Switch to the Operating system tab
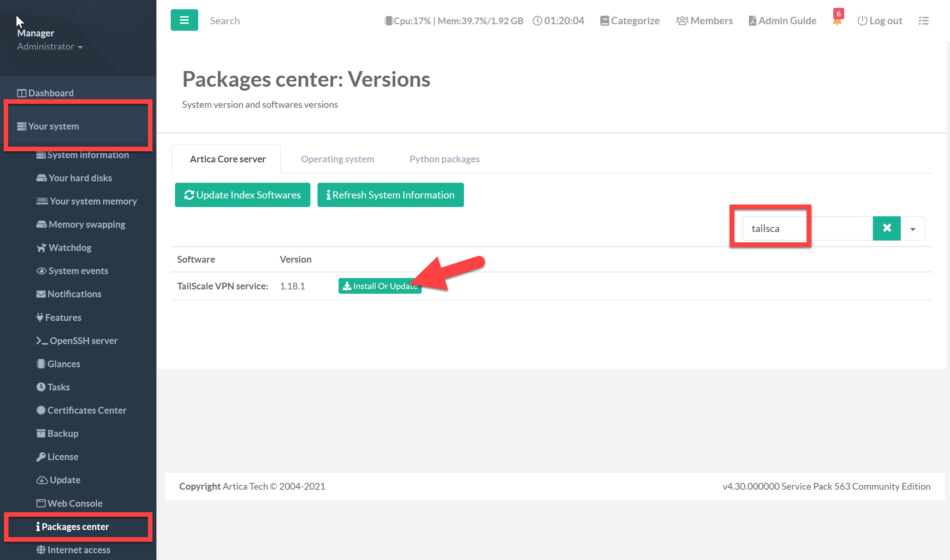 337,159
